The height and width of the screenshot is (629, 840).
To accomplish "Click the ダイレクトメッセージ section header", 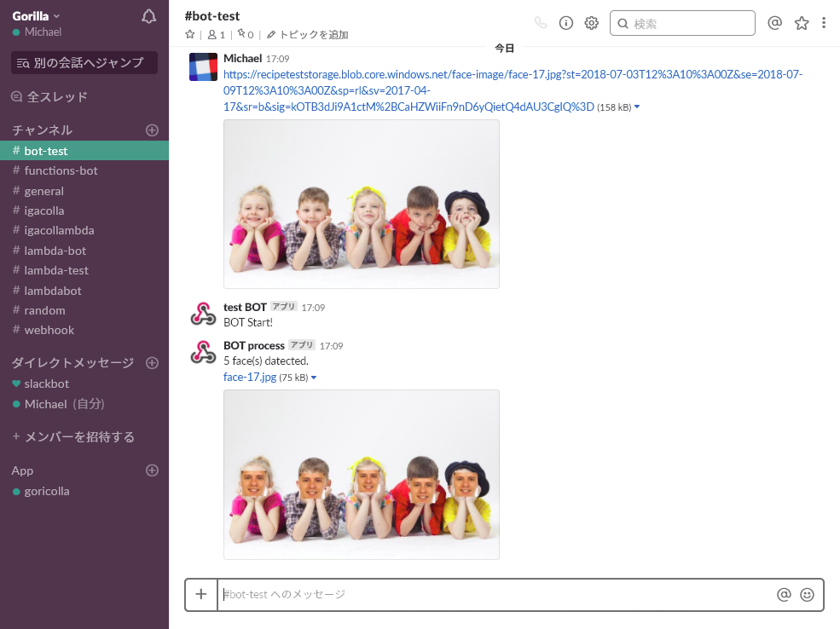I will coord(72,363).
